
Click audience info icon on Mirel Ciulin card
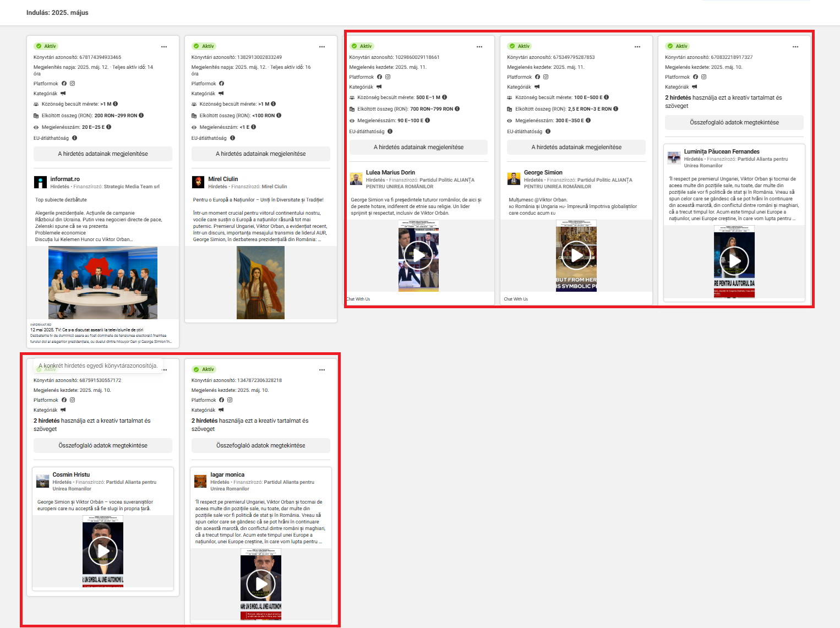coord(274,103)
